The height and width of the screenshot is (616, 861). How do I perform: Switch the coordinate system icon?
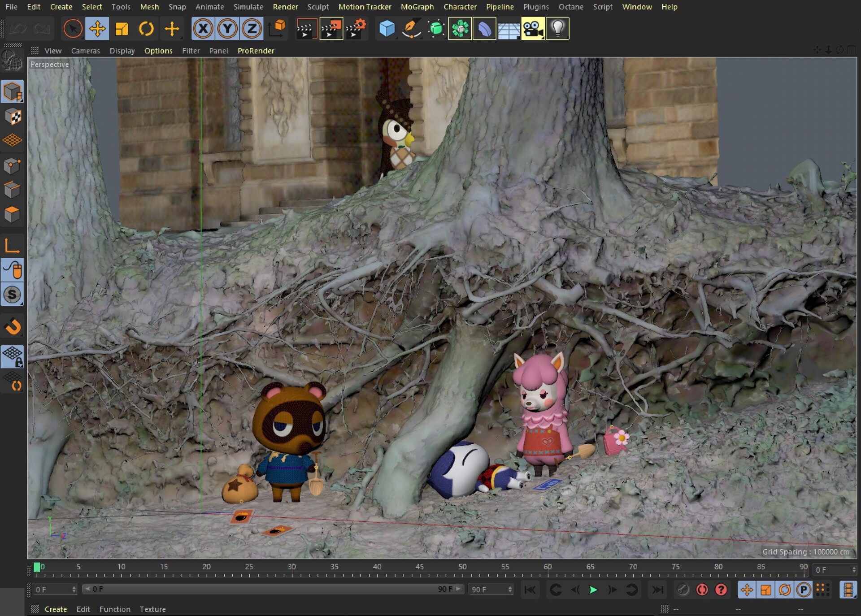pos(277,29)
